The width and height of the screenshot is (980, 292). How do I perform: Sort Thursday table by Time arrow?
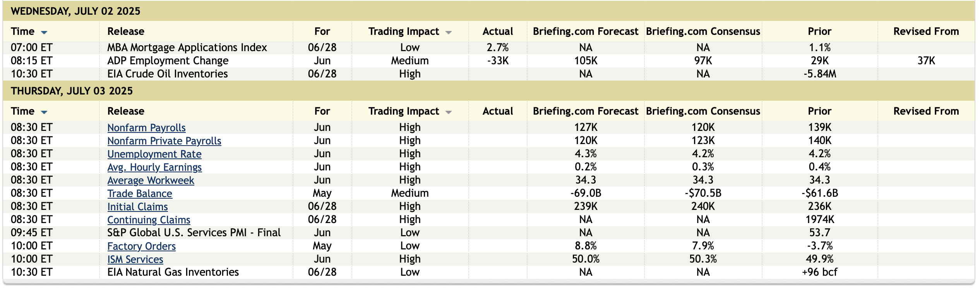coord(44,112)
